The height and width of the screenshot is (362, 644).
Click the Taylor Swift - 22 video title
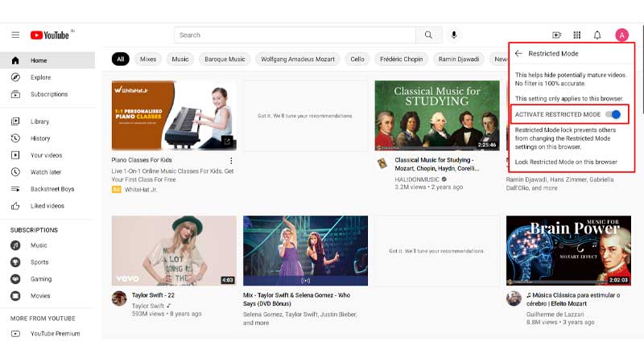(x=153, y=295)
